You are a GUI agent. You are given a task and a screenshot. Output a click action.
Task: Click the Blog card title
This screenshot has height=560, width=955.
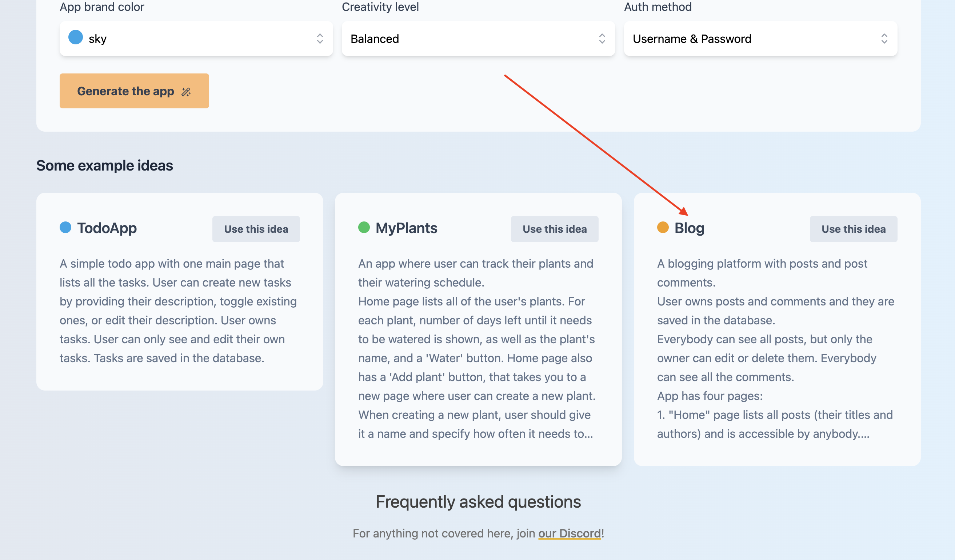click(x=690, y=228)
